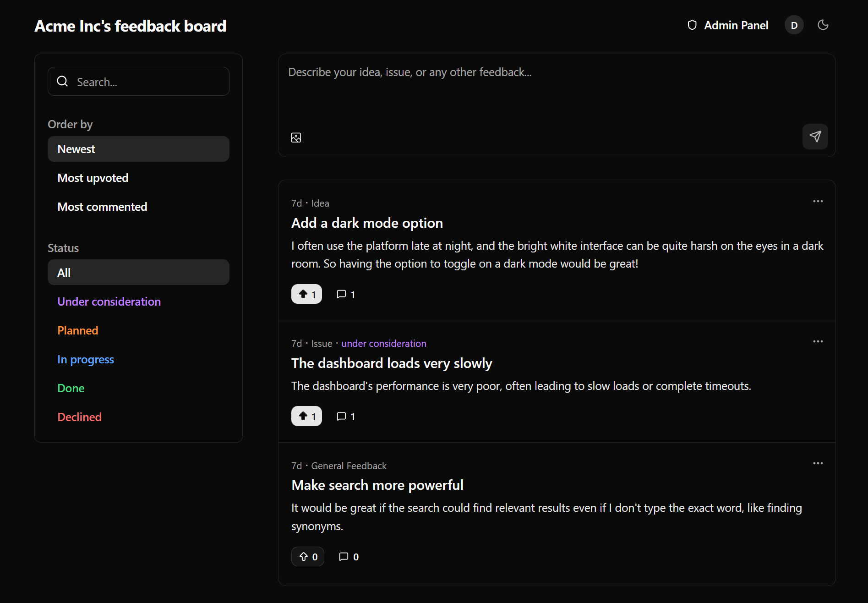
Task: Open comments on the dark mode post
Action: coord(345,294)
